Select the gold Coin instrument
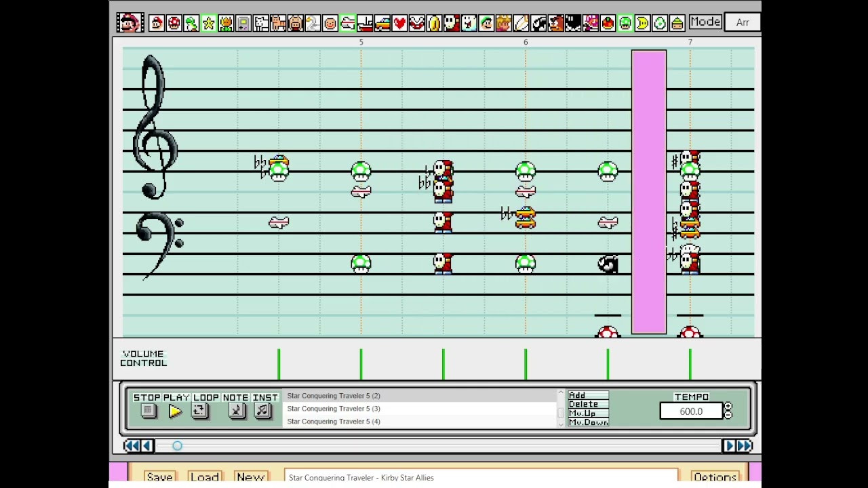This screenshot has height=488, width=868. 434,23
